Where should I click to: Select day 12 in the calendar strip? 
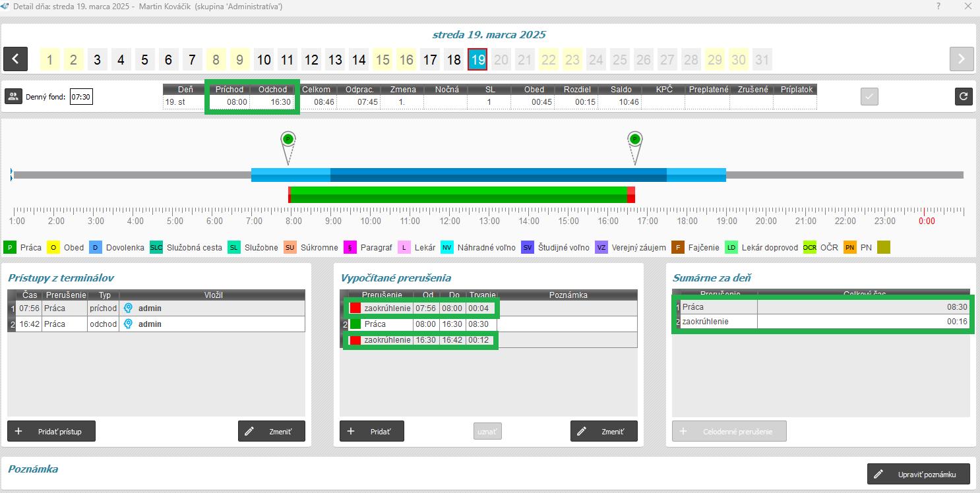tap(311, 60)
